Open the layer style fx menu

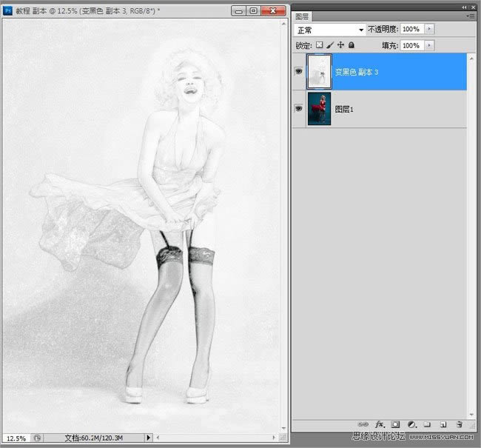click(x=380, y=424)
